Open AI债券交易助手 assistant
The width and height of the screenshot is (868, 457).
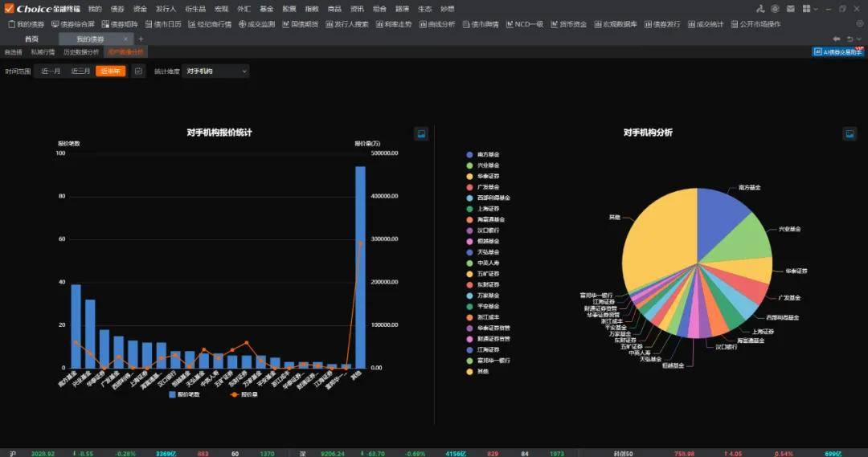[x=838, y=52]
